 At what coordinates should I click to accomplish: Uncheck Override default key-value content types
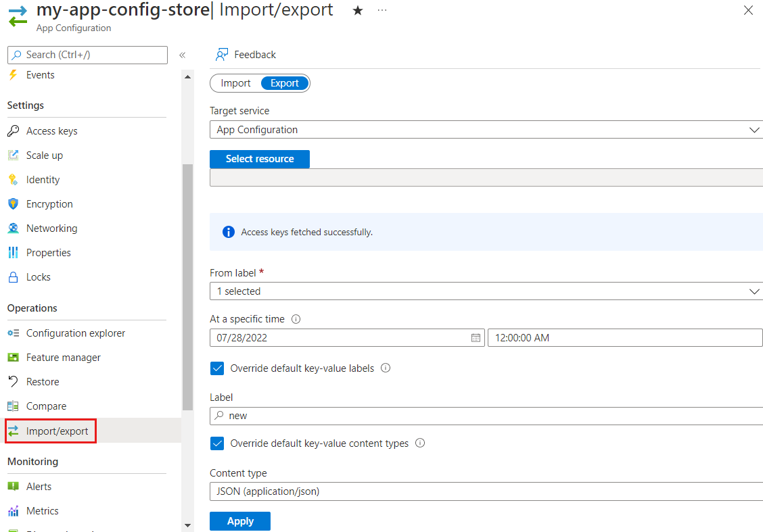217,443
